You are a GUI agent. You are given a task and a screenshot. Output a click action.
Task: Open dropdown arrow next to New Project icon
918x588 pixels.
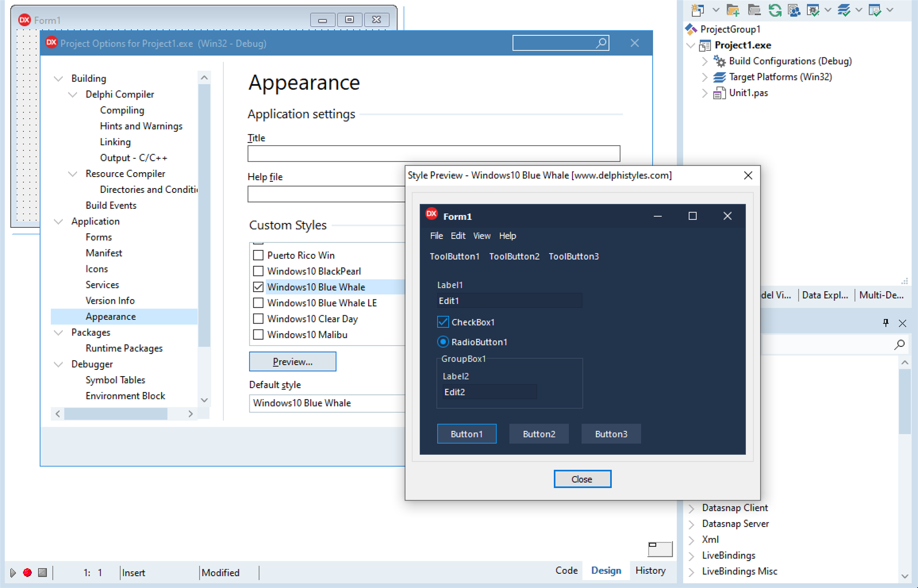tap(716, 10)
